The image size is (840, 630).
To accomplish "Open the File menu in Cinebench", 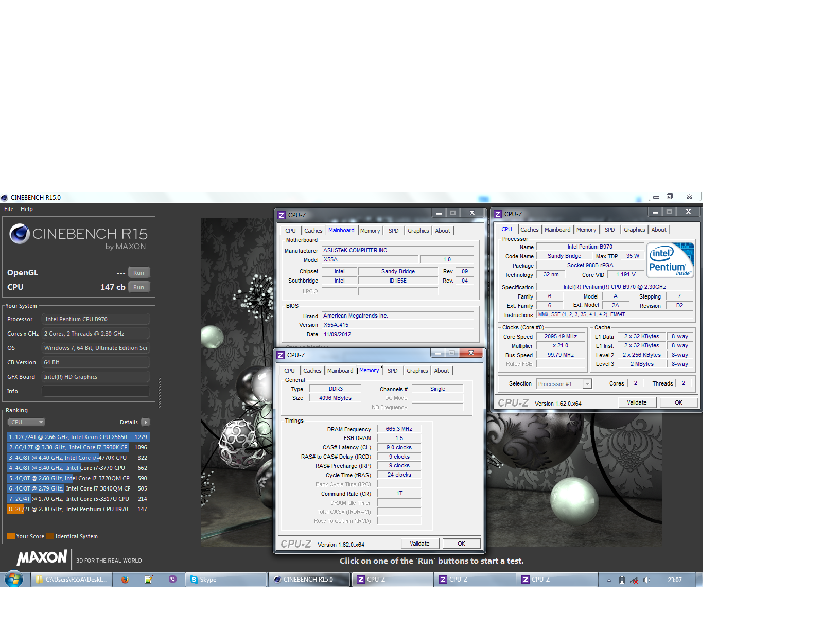I will pyautogui.click(x=9, y=209).
